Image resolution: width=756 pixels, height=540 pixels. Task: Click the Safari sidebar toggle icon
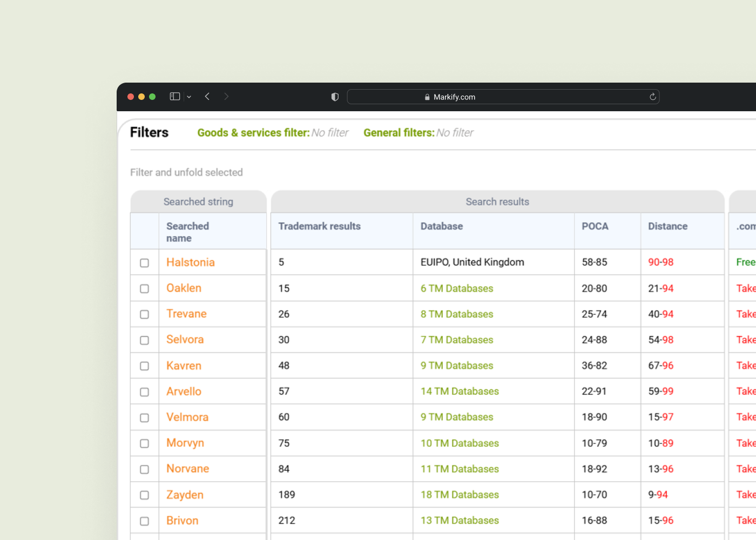[174, 97]
